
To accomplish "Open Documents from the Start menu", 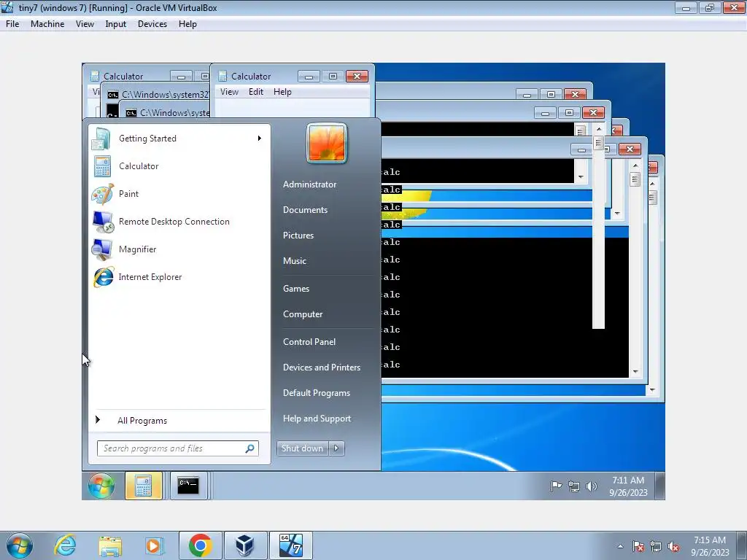I will pos(306,210).
